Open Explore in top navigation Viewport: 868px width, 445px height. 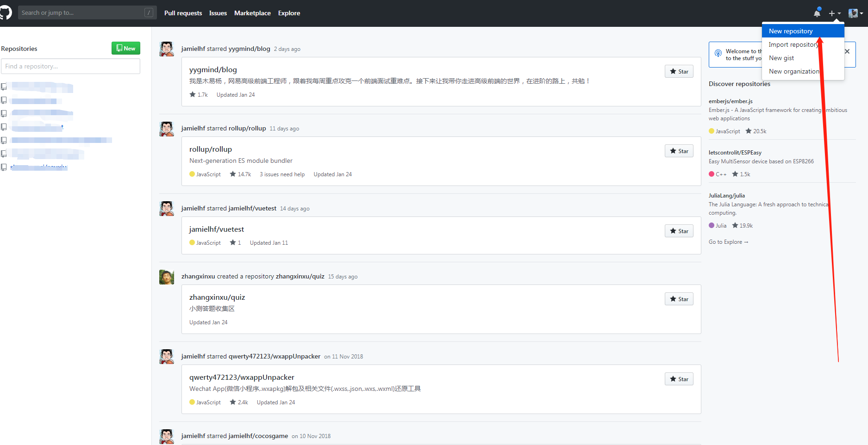(289, 13)
